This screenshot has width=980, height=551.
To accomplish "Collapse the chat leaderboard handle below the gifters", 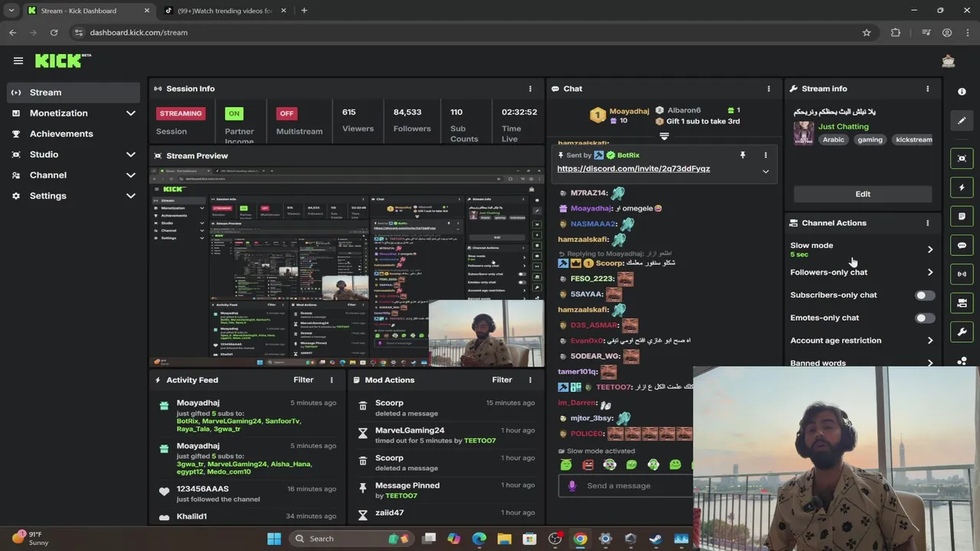I will point(664,136).
